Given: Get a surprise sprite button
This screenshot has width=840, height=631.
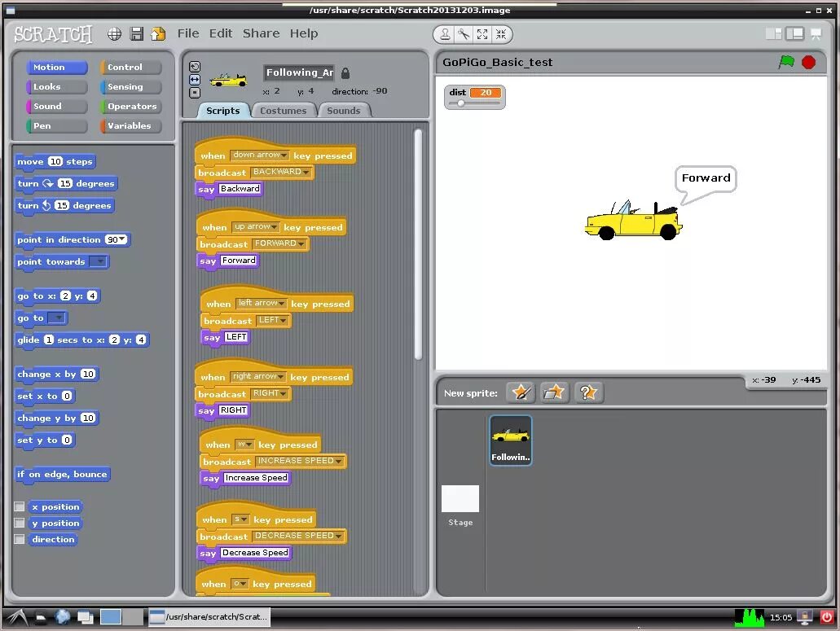Looking at the screenshot, I should point(588,392).
